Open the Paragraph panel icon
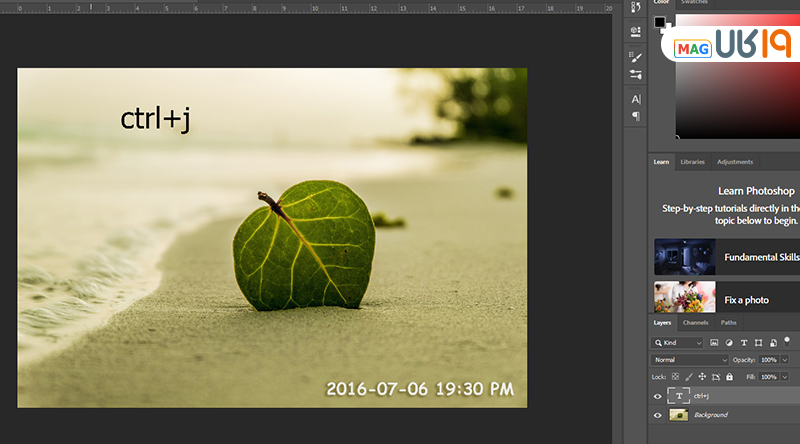800x444 pixels. pos(636,116)
